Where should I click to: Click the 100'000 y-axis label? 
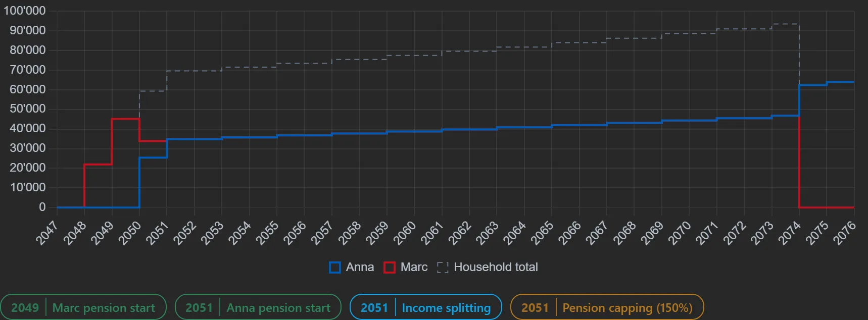click(24, 11)
